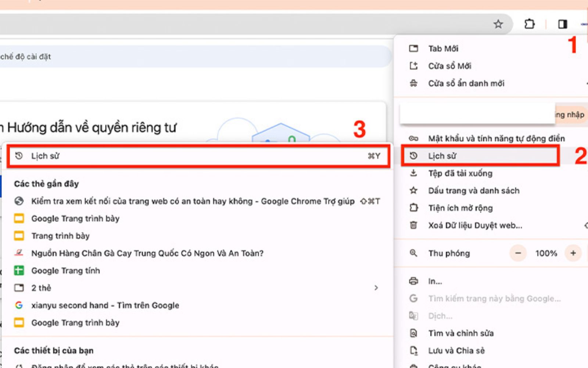588x368 pixels.
Task: Click the star icon beside Dấu trang
Action: [x=413, y=190]
